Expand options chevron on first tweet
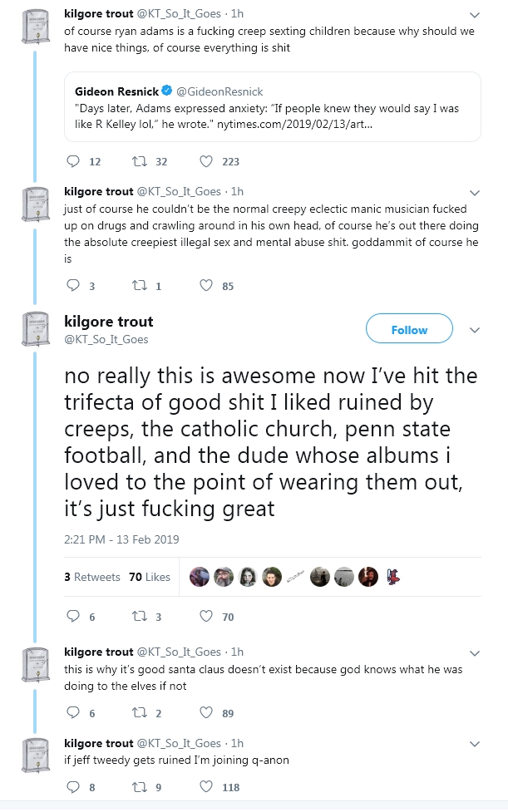Screen dimensions: 508x812 (475, 15)
